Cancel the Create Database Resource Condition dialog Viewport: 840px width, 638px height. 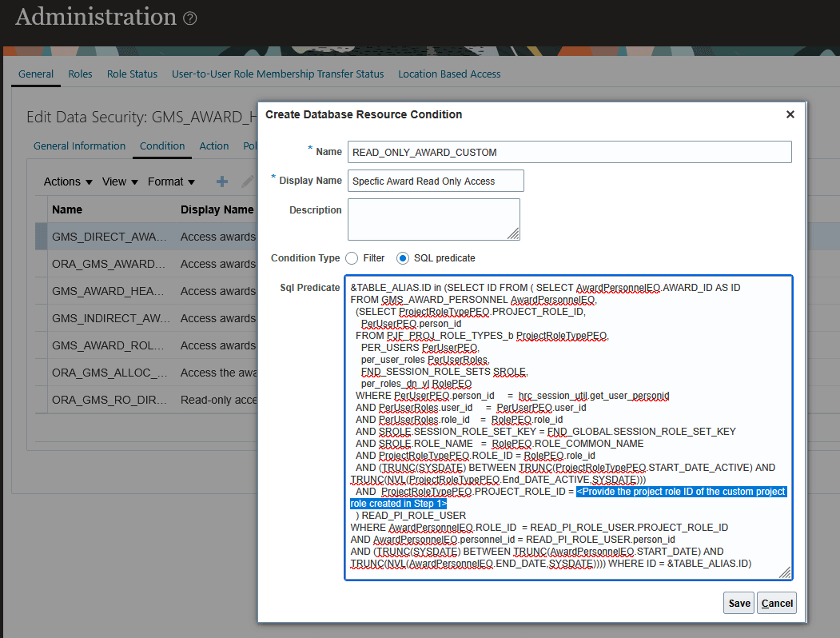click(776, 603)
